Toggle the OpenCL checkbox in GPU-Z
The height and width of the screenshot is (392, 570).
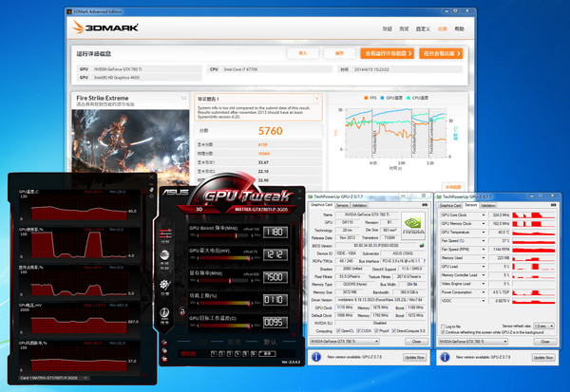point(338,331)
